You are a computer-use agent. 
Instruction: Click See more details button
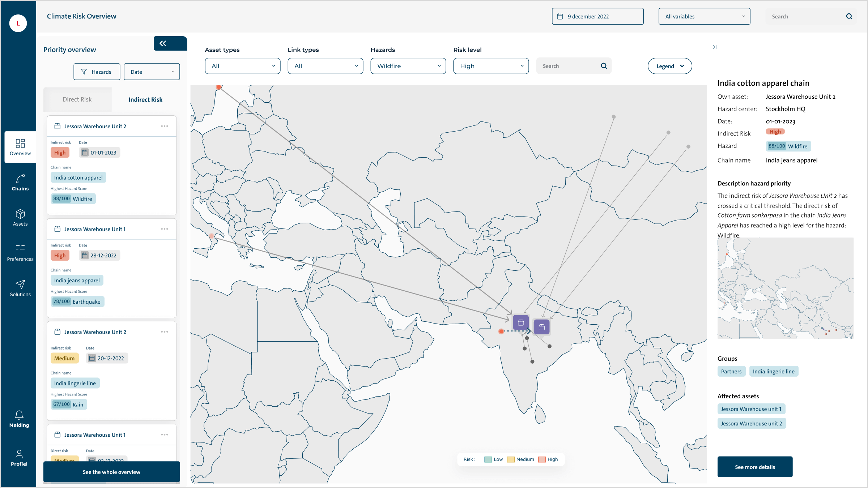click(x=755, y=467)
